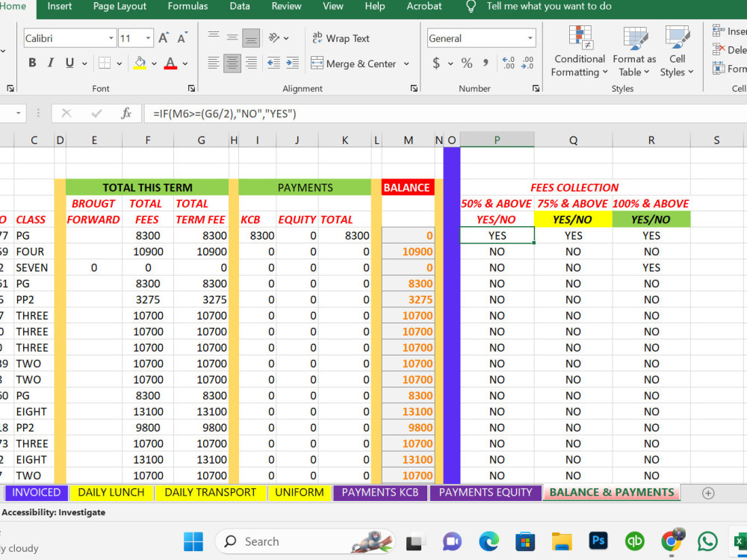Open the Formulas ribbon tab

coord(187,6)
